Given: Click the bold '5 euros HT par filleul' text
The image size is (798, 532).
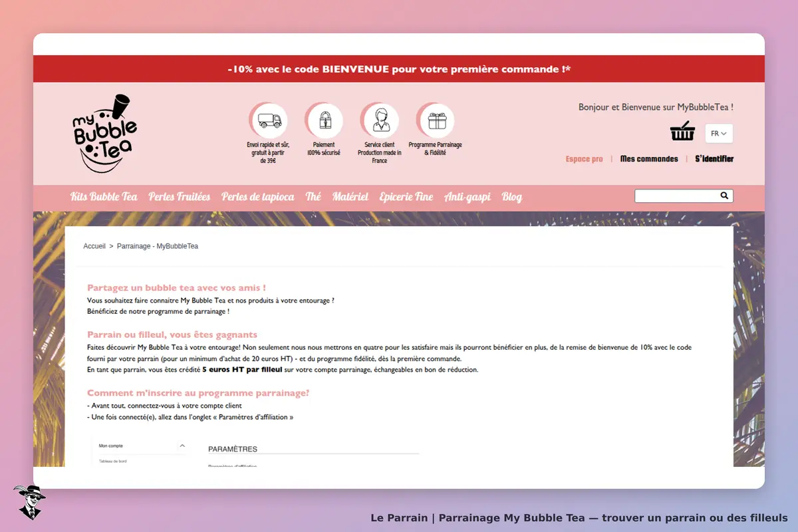Looking at the screenshot, I should pyautogui.click(x=243, y=369).
